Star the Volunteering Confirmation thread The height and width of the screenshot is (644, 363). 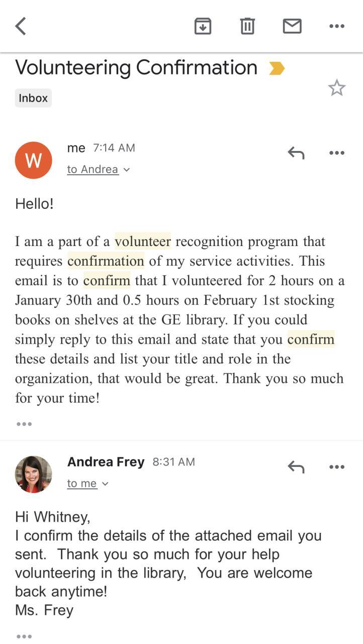point(336,88)
